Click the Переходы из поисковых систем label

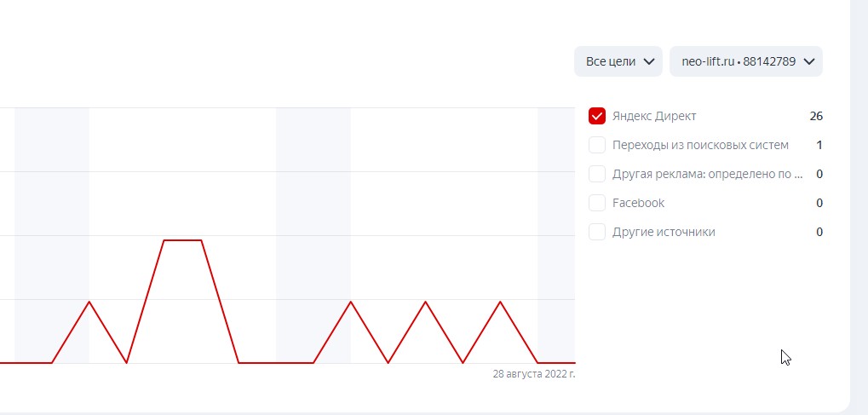point(700,145)
